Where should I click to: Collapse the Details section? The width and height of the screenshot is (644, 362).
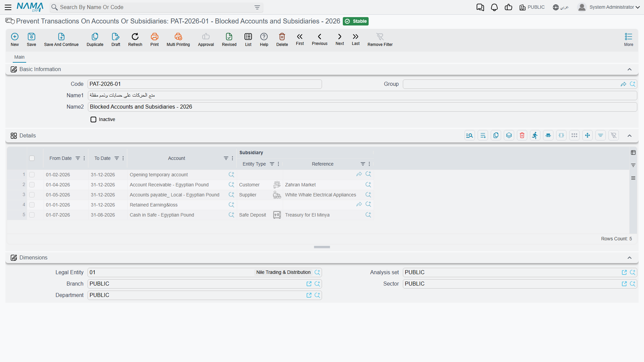click(x=630, y=136)
